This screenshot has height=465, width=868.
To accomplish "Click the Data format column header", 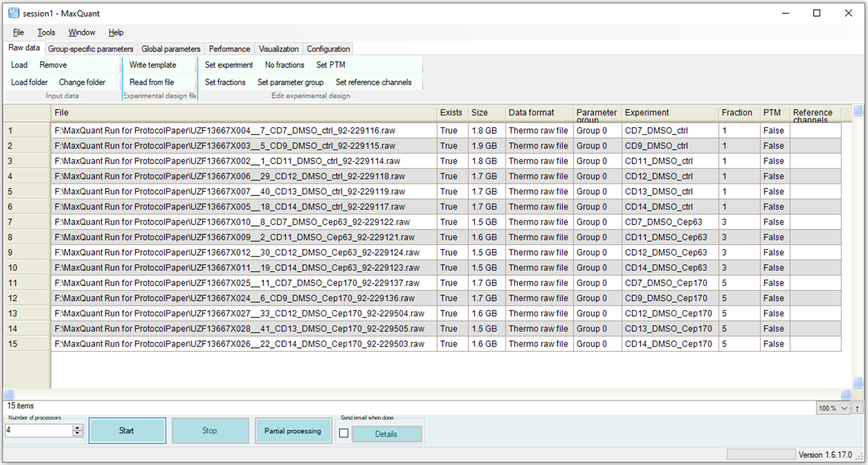I will (x=539, y=113).
